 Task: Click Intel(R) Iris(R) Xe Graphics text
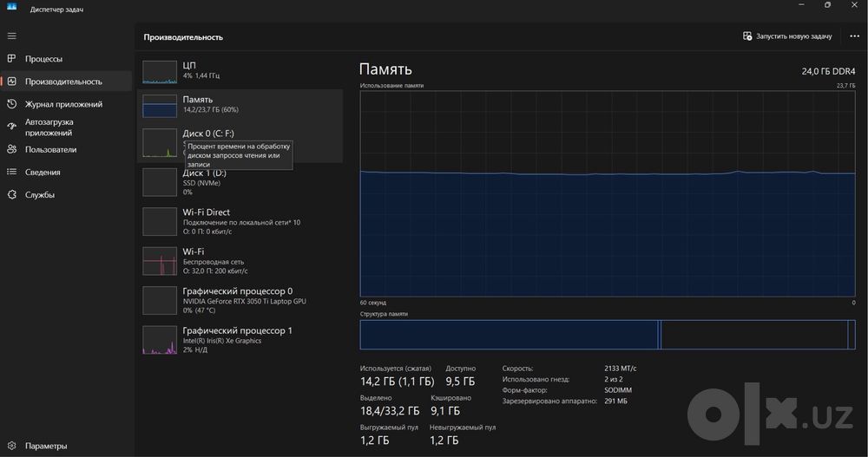tap(222, 341)
